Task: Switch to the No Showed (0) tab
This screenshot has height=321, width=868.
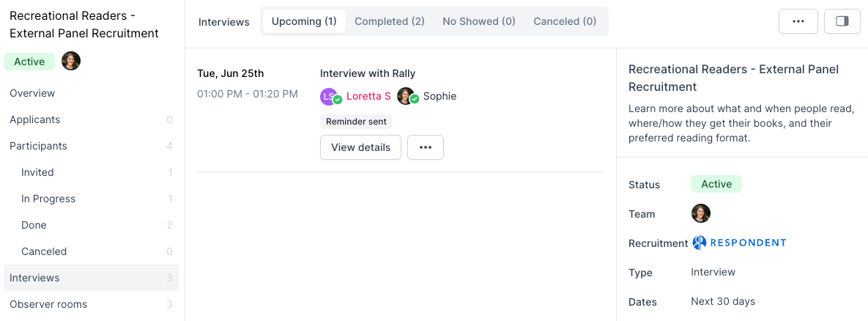Action: 479,21
